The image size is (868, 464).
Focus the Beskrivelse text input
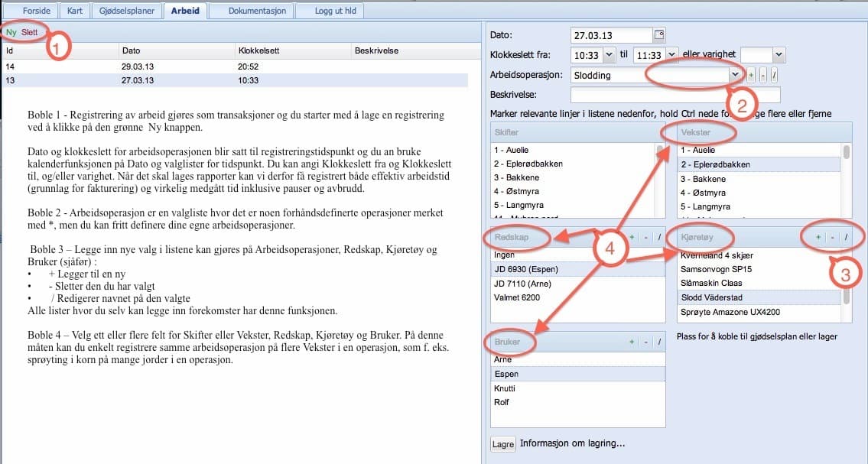pos(675,95)
